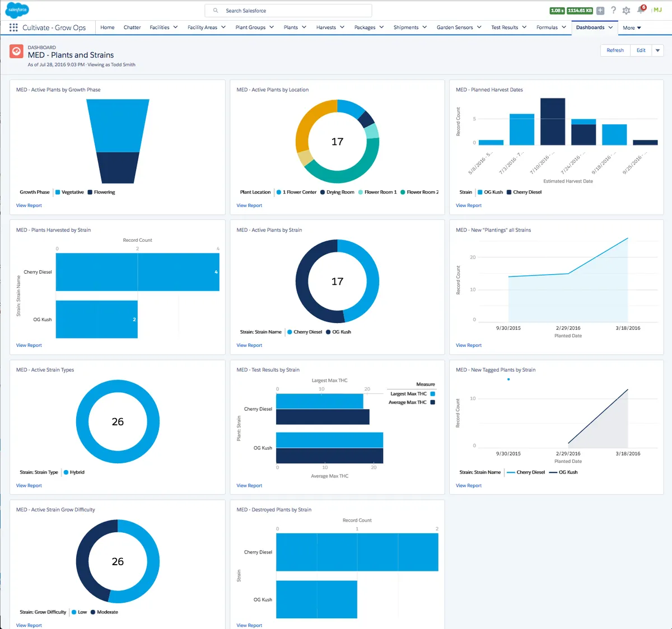Click the Cherry Diesel bar in Destroyed Plants chart
The height and width of the screenshot is (629, 672).
pyautogui.click(x=357, y=552)
